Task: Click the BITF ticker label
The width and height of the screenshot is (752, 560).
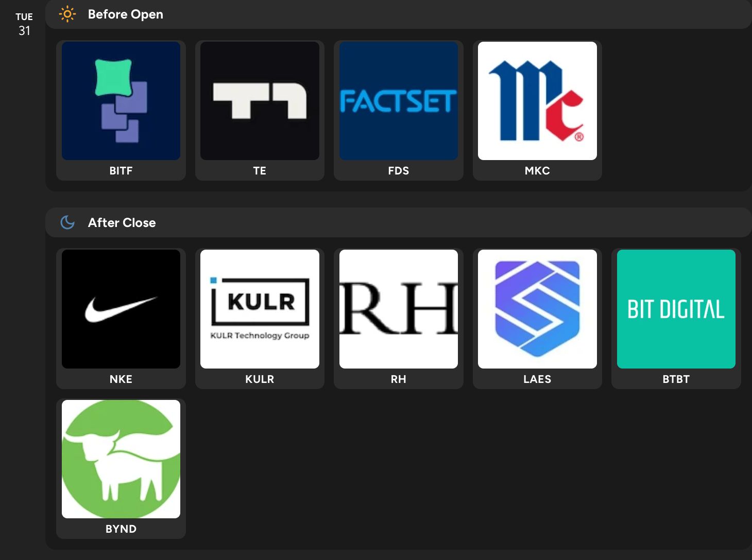Action: pos(121,171)
